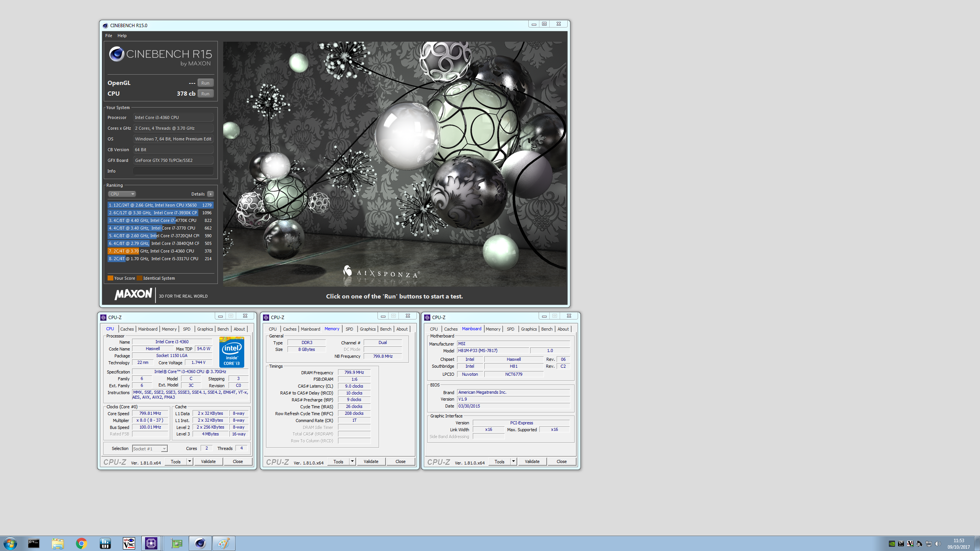
Task: Select ranking row Intel Core i7-4770K
Action: tap(160, 220)
